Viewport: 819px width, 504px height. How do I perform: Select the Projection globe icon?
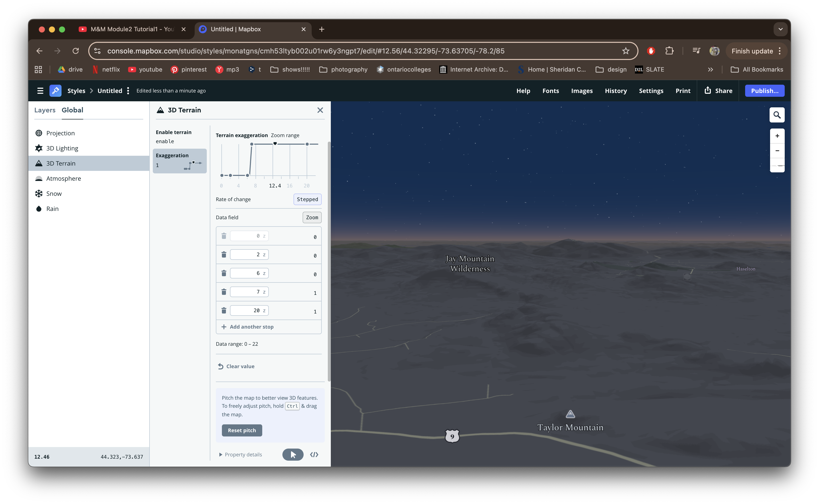click(x=39, y=133)
